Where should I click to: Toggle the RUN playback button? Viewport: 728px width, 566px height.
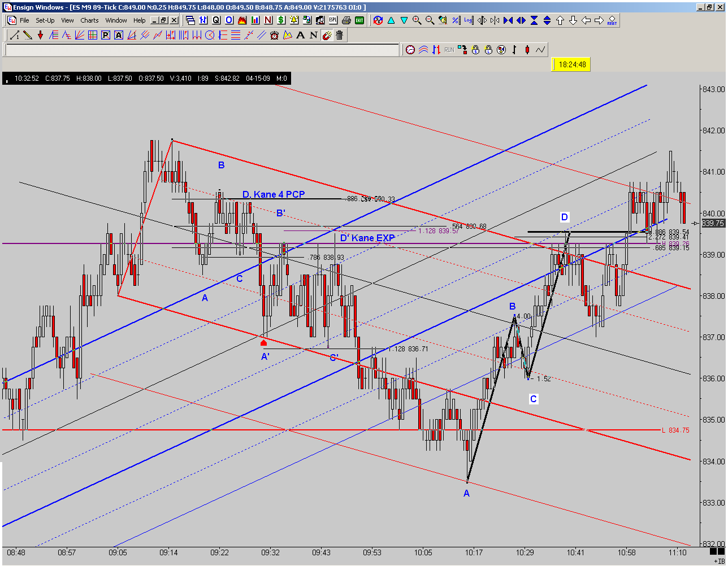pyautogui.click(x=449, y=50)
